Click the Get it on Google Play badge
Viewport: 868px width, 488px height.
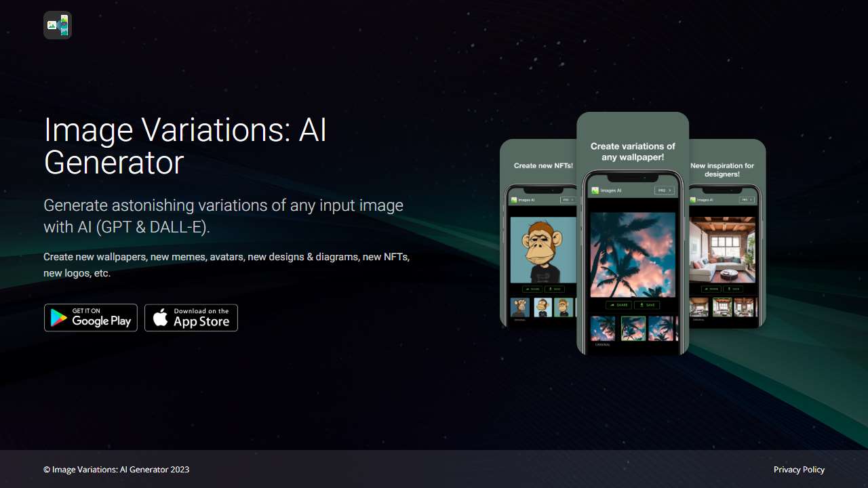pos(90,317)
